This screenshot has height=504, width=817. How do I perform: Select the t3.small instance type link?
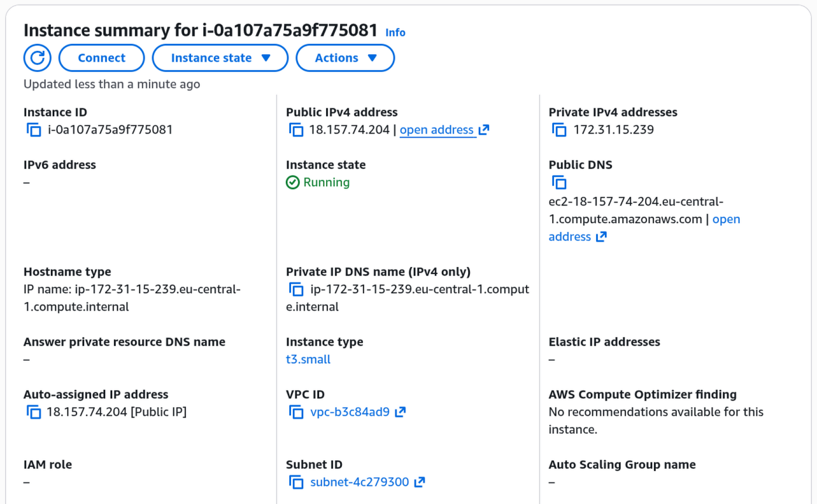[x=308, y=359]
